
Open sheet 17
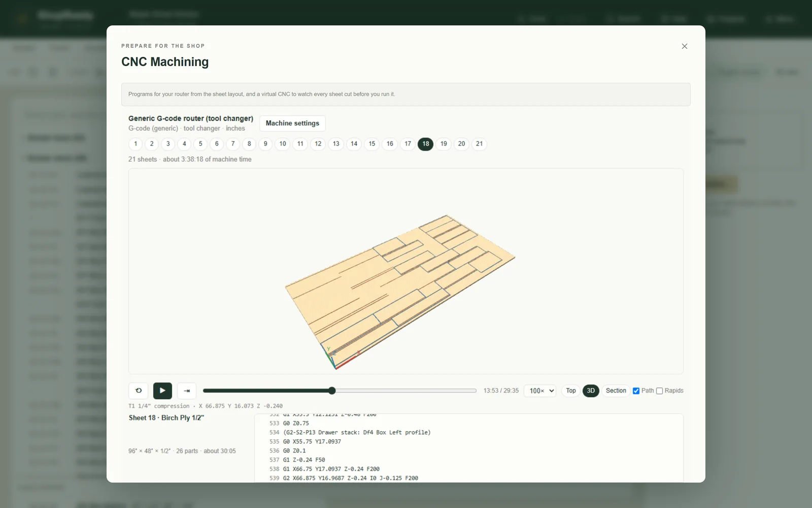pos(408,144)
